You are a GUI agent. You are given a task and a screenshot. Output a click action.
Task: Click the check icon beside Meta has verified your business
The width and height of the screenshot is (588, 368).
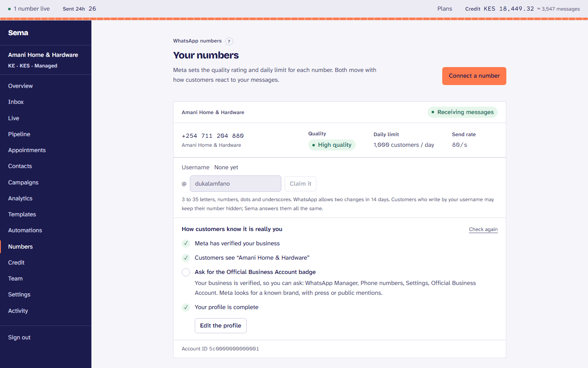[186, 243]
